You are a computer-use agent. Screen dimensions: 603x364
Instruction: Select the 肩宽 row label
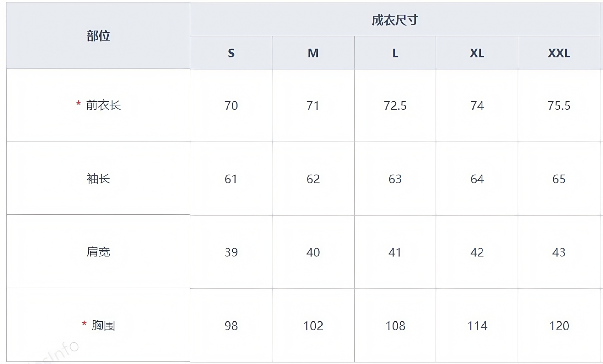click(x=98, y=252)
